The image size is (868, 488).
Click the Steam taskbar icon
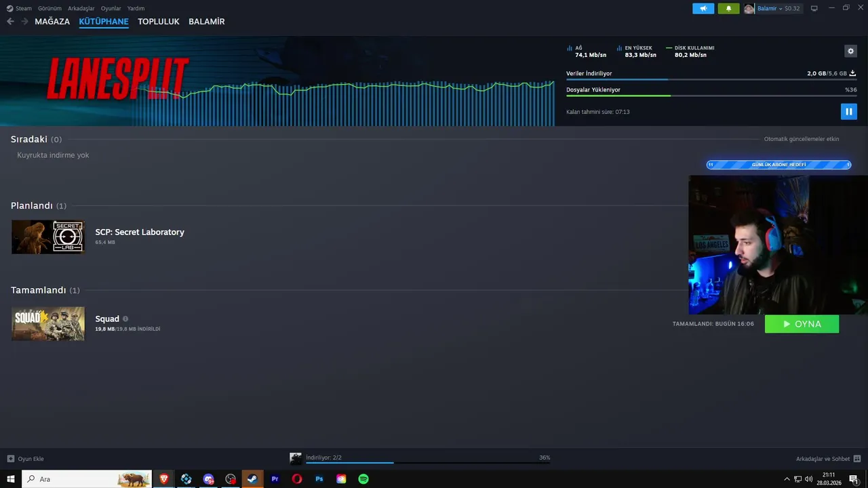[252, 479]
